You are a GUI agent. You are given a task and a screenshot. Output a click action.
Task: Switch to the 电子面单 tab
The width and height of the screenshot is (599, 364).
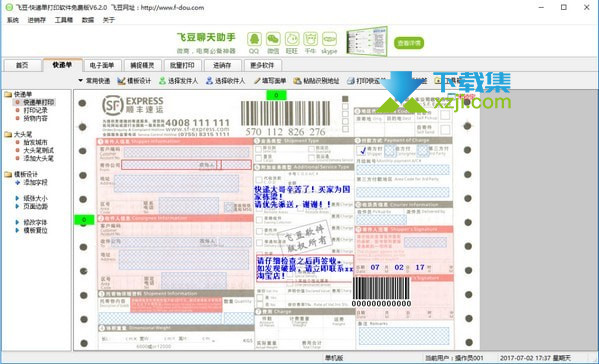coord(102,65)
